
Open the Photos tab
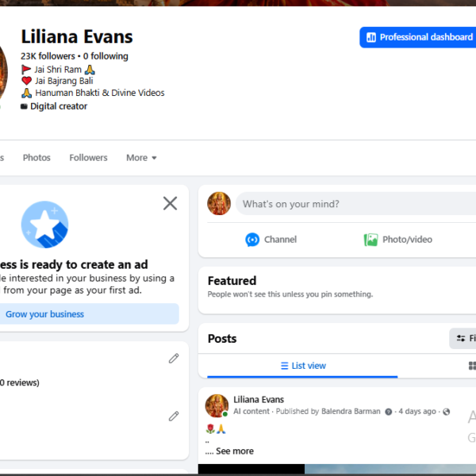36,158
